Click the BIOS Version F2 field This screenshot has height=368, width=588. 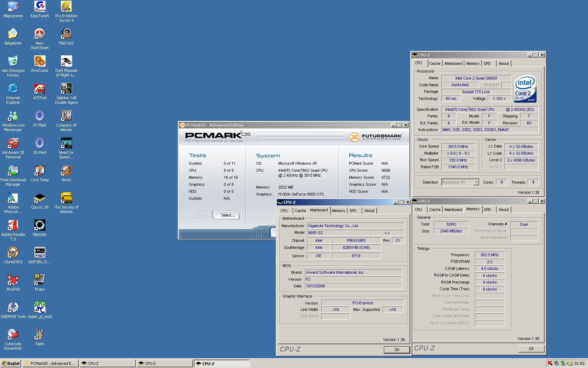click(x=353, y=279)
